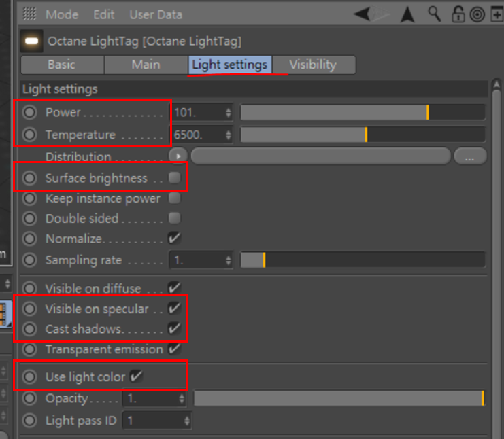Click the Sampling rate keyframe dot
The height and width of the screenshot is (439, 504).
[x=29, y=260]
